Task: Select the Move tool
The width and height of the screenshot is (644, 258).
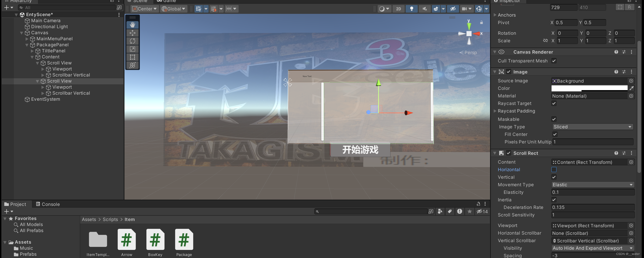Action: coord(133,33)
